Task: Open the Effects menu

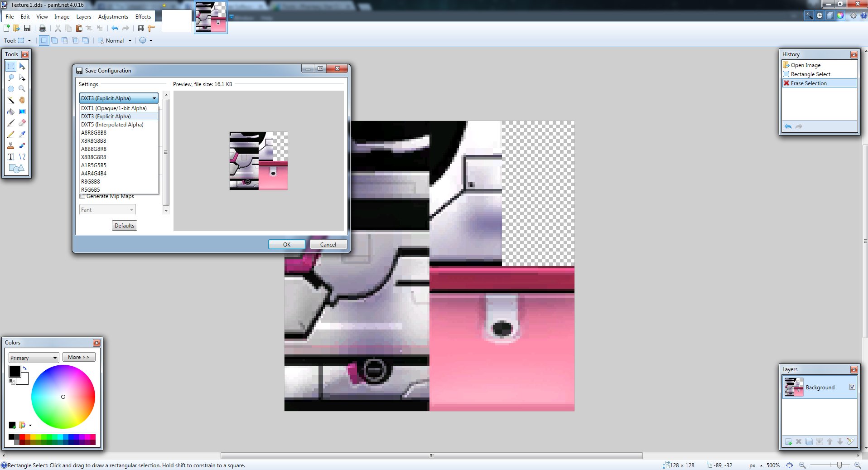Action: click(x=143, y=16)
